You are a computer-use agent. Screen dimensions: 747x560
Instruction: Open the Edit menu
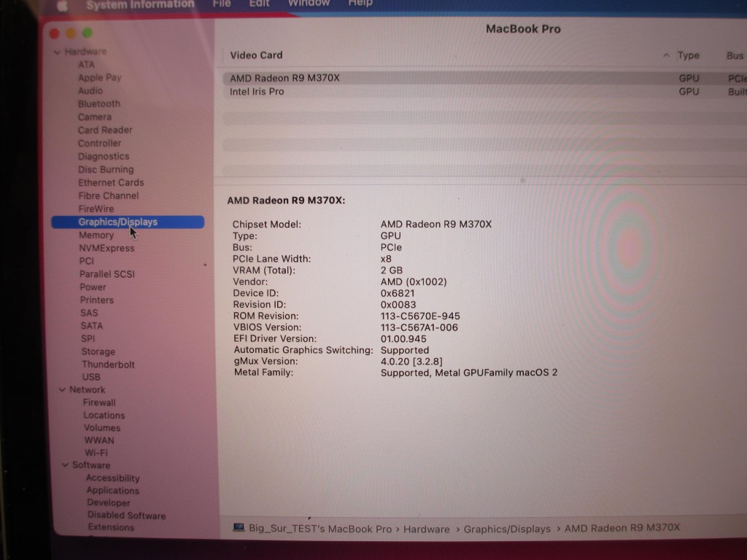259,4
